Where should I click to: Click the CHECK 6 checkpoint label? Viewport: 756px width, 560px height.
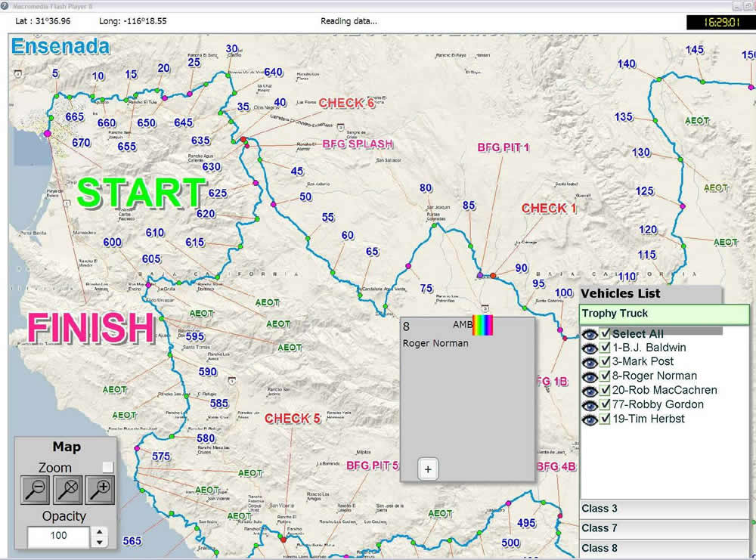coord(346,103)
